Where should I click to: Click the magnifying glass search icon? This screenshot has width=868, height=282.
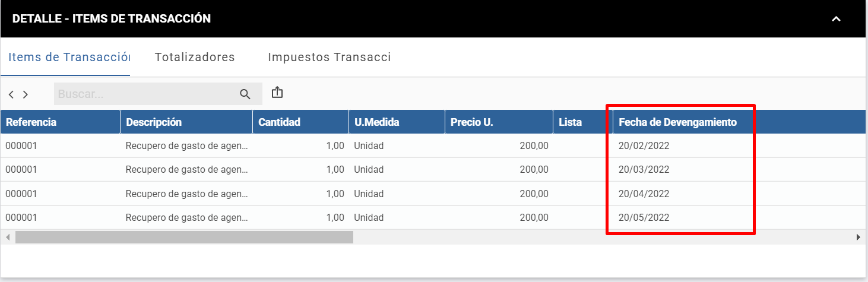tap(245, 93)
